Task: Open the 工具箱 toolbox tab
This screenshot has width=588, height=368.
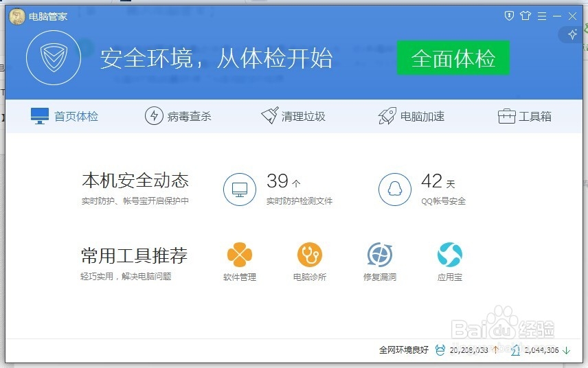Action: point(525,116)
